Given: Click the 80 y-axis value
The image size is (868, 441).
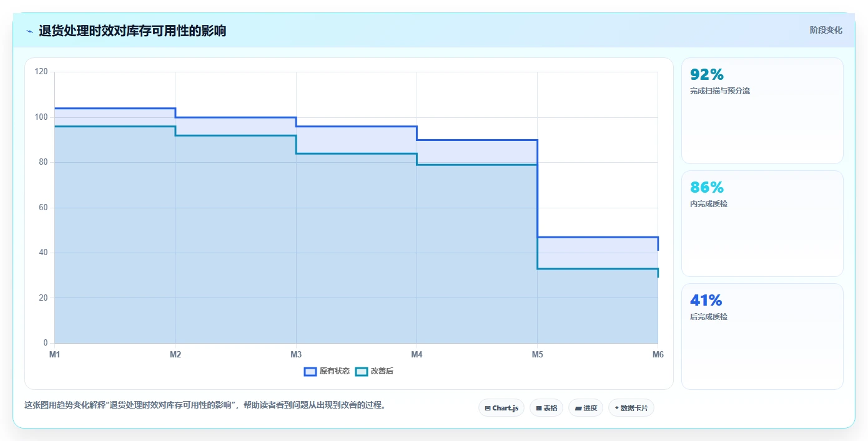Looking at the screenshot, I should tap(43, 162).
